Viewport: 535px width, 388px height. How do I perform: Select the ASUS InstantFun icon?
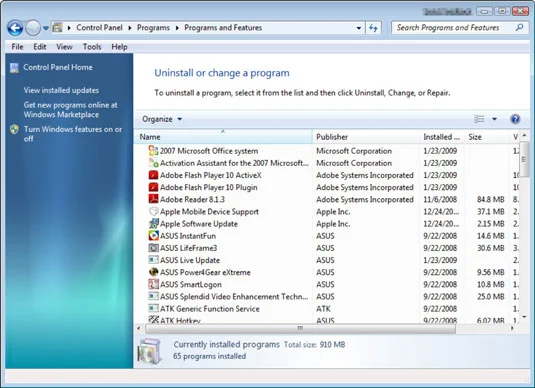[154, 235]
